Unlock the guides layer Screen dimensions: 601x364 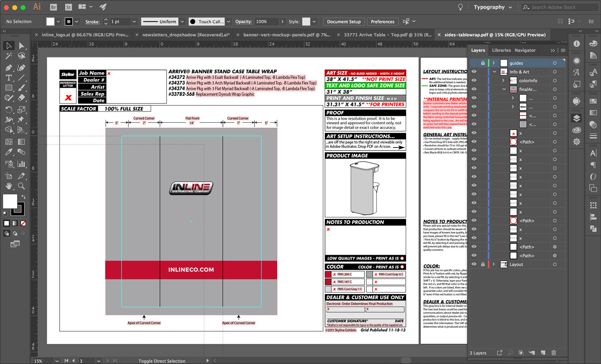tap(483, 63)
